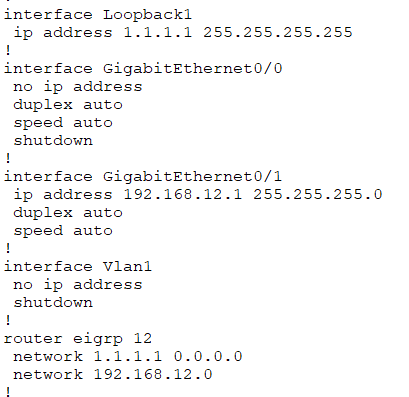Click 'duplex auto' under GigabitEthernet0/1
409x397 pixels.
pos(68,213)
